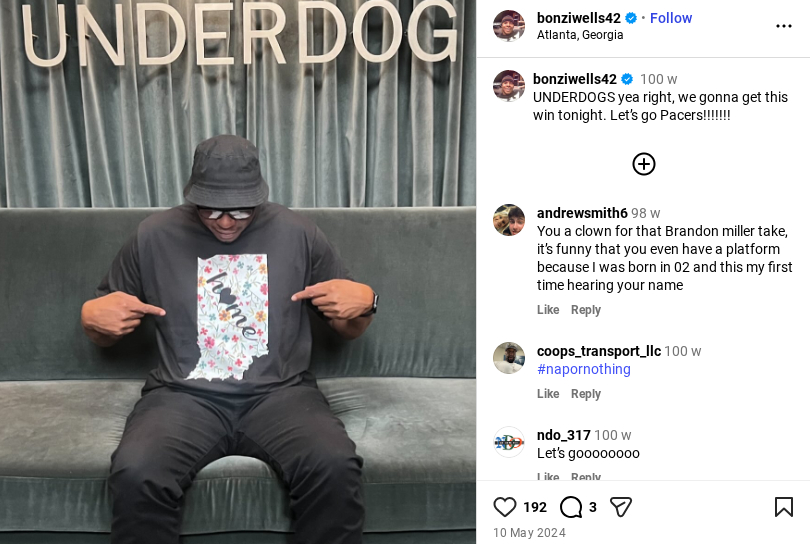Open the #napornothing hashtag
Screen dimensions: 810x544
pyautogui.click(x=584, y=369)
